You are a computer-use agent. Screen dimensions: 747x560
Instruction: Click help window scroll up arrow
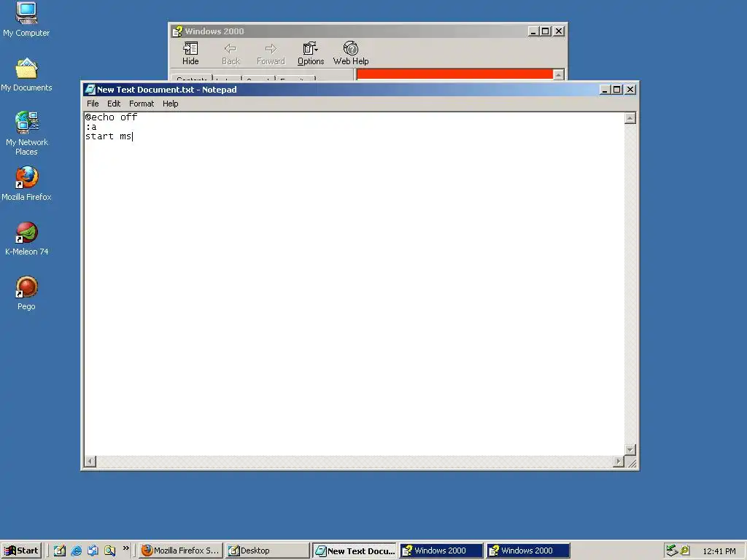point(559,75)
